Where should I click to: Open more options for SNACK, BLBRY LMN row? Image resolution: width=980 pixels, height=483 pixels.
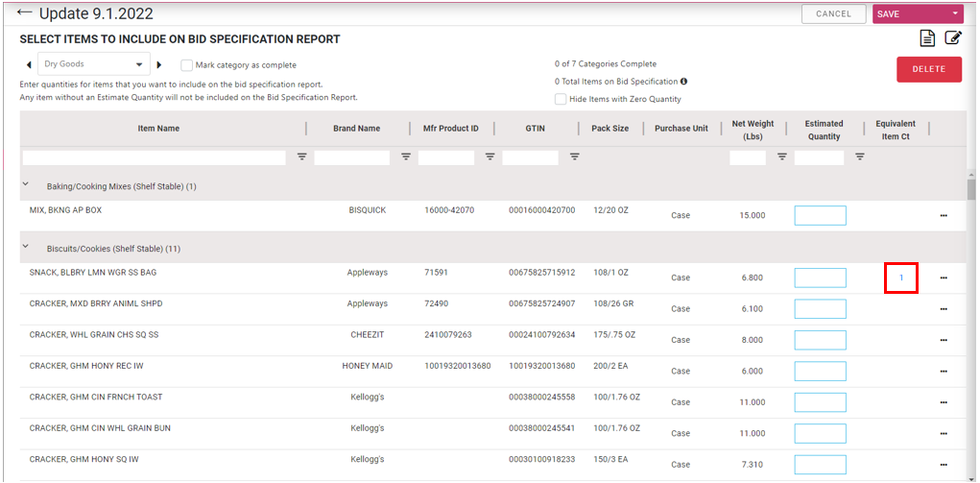(x=944, y=278)
